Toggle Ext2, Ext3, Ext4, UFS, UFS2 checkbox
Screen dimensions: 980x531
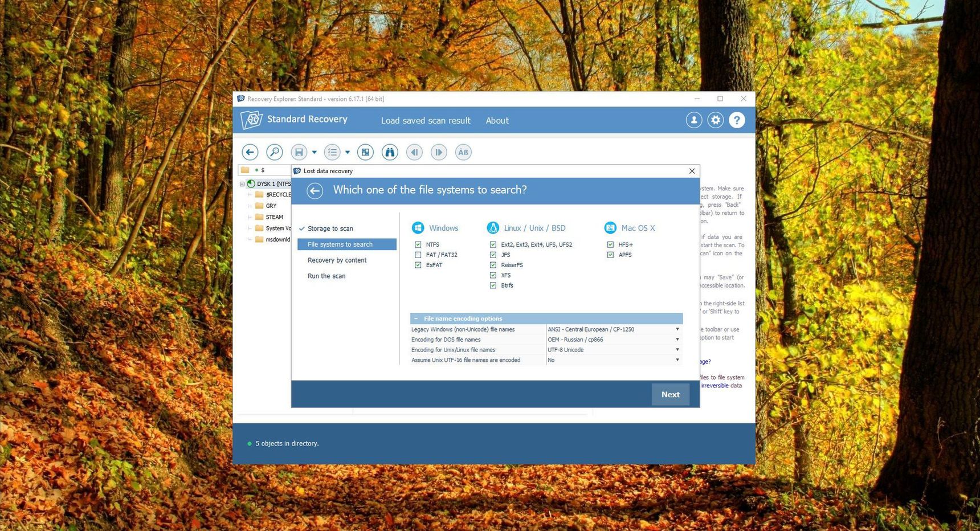coord(493,244)
